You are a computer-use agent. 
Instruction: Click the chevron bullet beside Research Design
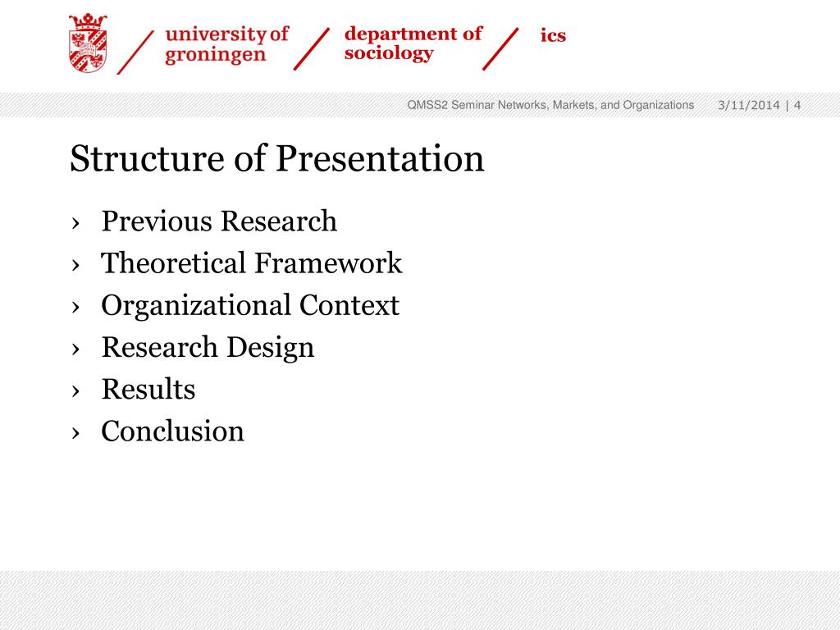point(75,349)
